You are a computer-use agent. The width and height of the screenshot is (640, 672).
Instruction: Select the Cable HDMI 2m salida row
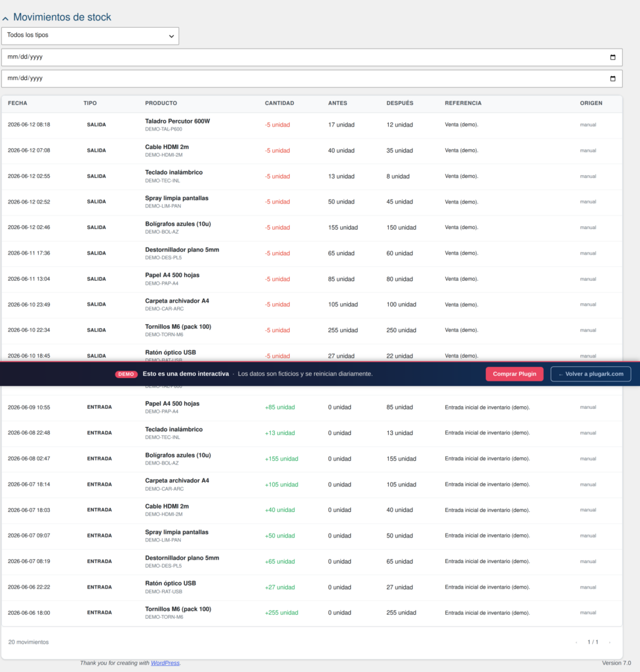pos(312,151)
